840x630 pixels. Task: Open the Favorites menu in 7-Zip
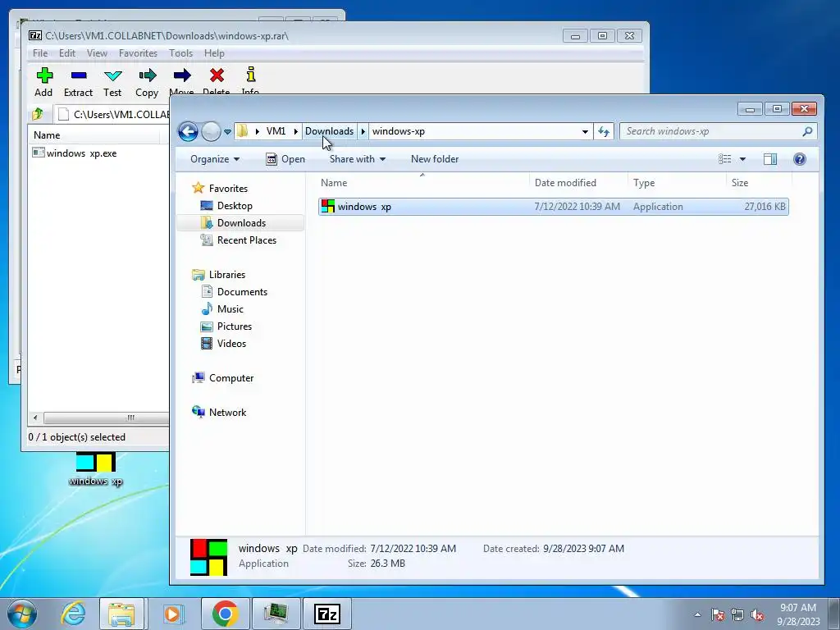[138, 53]
